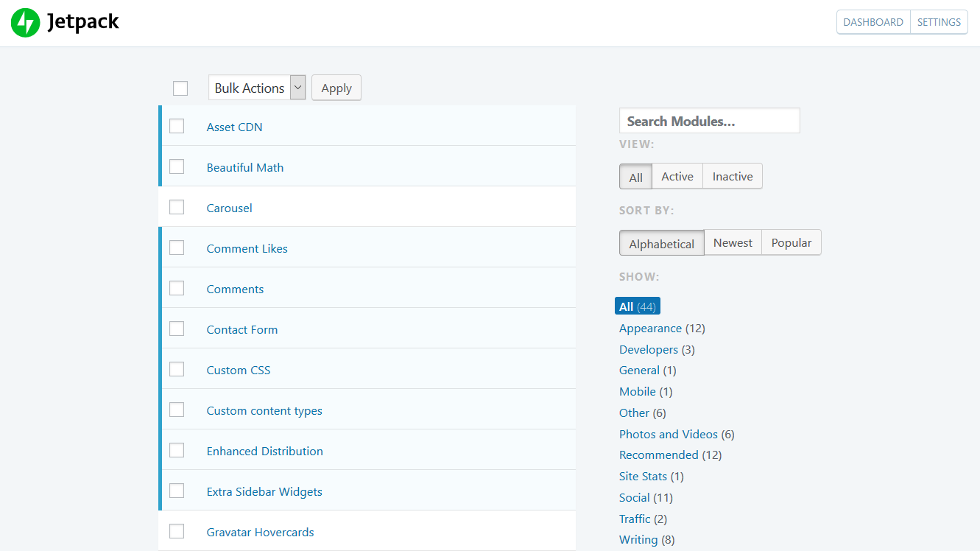Image resolution: width=980 pixels, height=551 pixels.
Task: Tick the select-all modules checkbox
Action: 180,88
